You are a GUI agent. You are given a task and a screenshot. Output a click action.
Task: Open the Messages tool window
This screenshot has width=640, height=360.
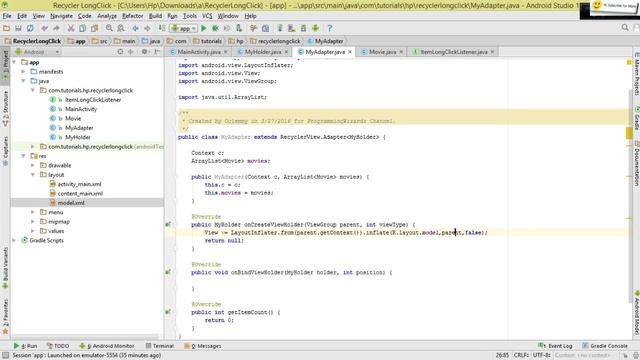[202, 346]
